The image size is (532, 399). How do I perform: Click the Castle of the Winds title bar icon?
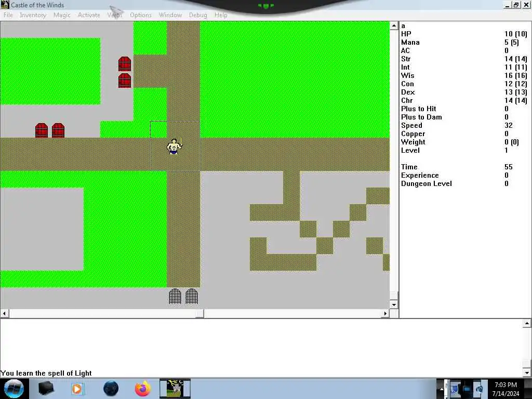(x=5, y=5)
